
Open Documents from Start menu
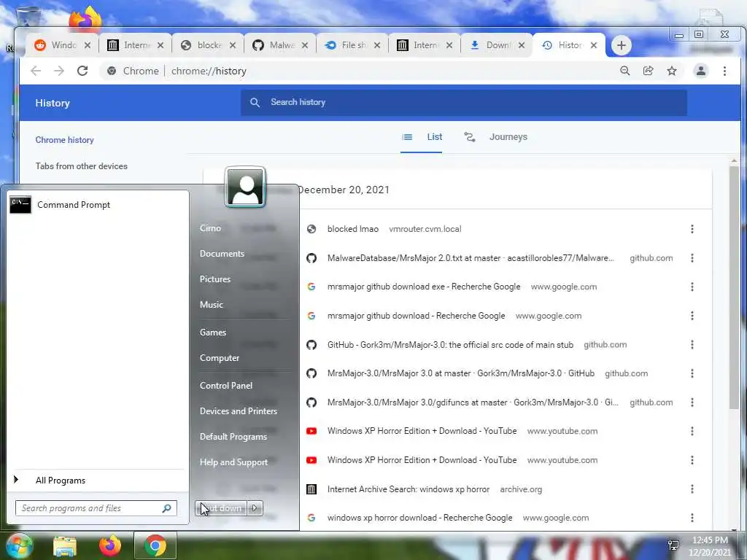[222, 254]
